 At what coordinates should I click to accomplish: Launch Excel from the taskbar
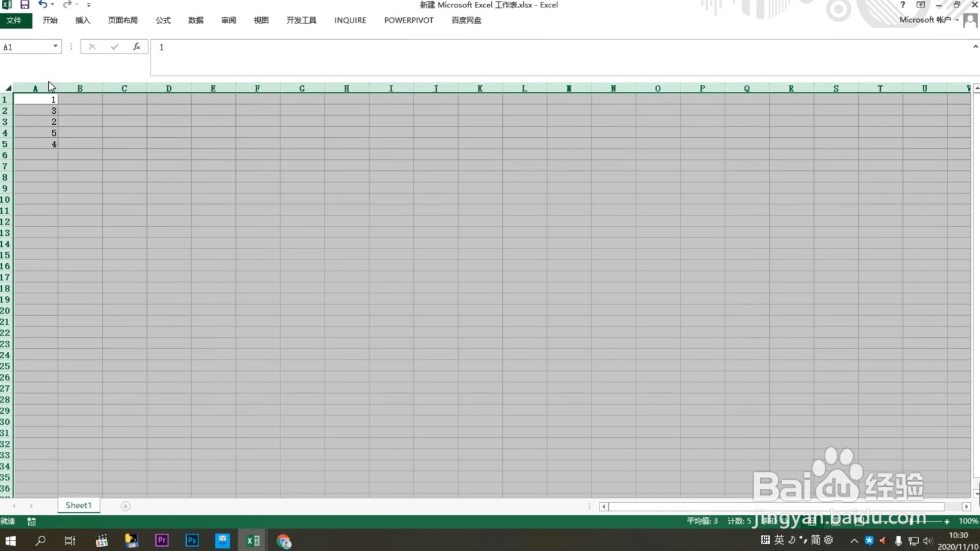(x=252, y=541)
